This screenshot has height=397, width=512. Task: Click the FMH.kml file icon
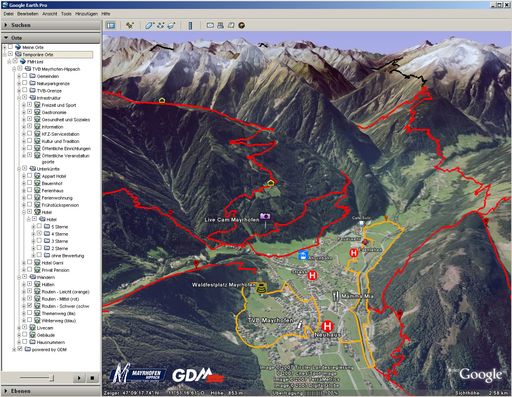coord(23,62)
